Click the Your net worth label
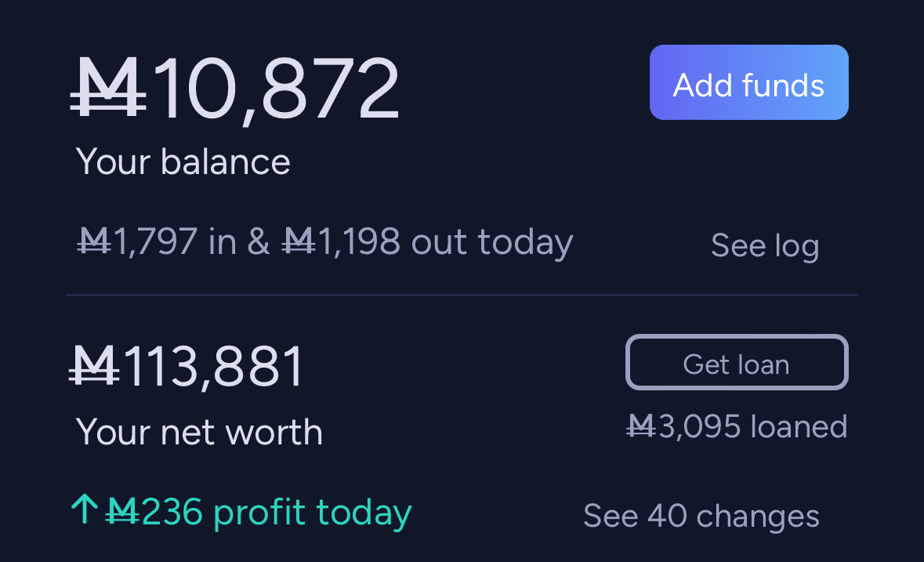924x562 pixels. (x=200, y=432)
